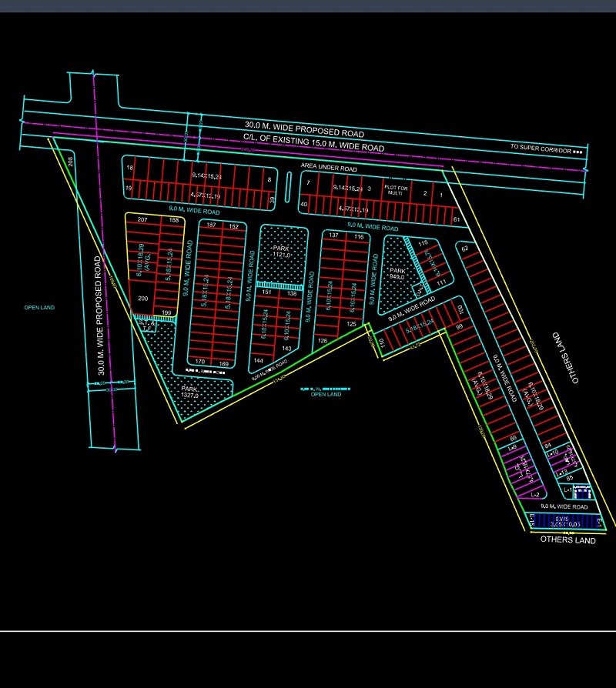Select the 'PLOT FOR MULTI' label
Viewport: 616px width, 688px height.
397,191
